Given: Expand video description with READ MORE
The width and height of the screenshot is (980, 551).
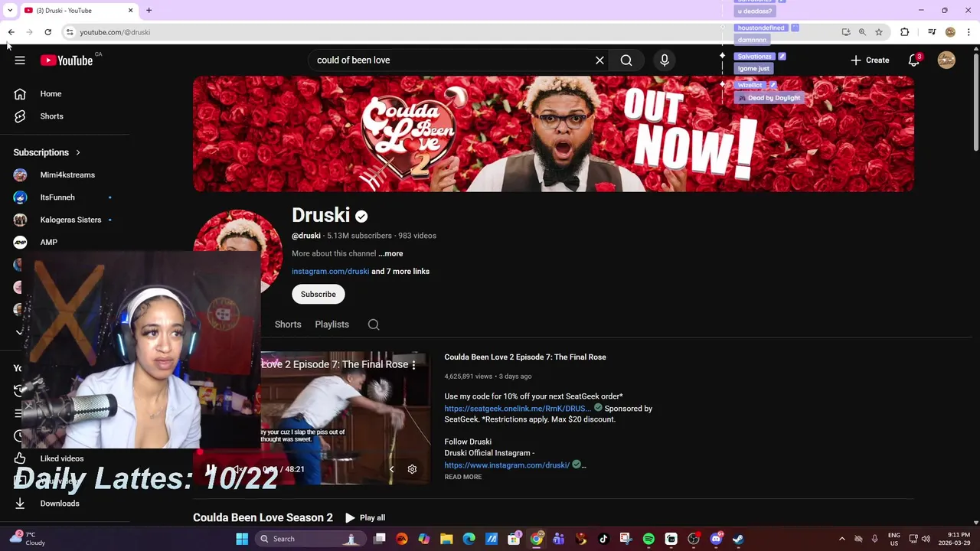Looking at the screenshot, I should pyautogui.click(x=463, y=477).
